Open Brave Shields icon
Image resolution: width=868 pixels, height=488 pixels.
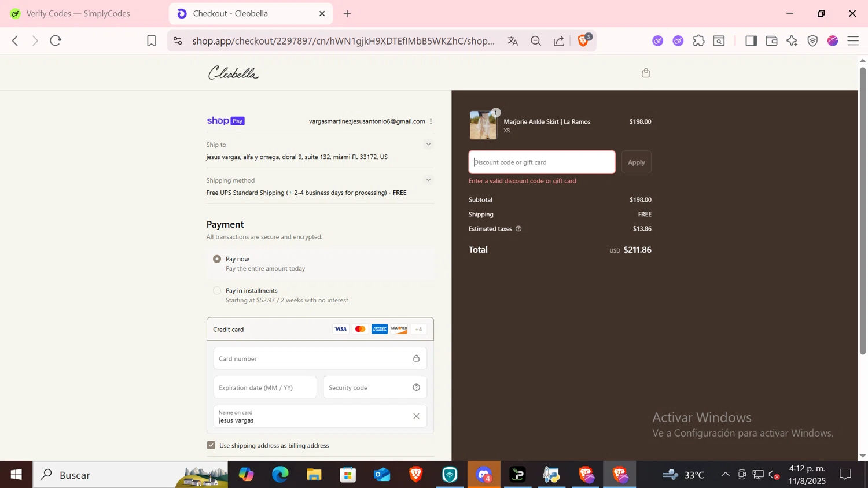coord(583,40)
